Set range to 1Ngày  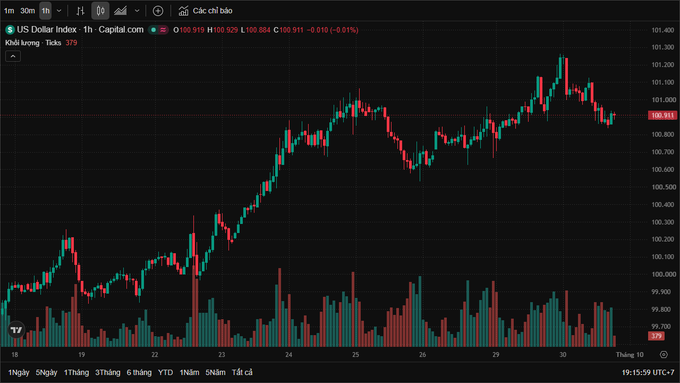[19, 372]
